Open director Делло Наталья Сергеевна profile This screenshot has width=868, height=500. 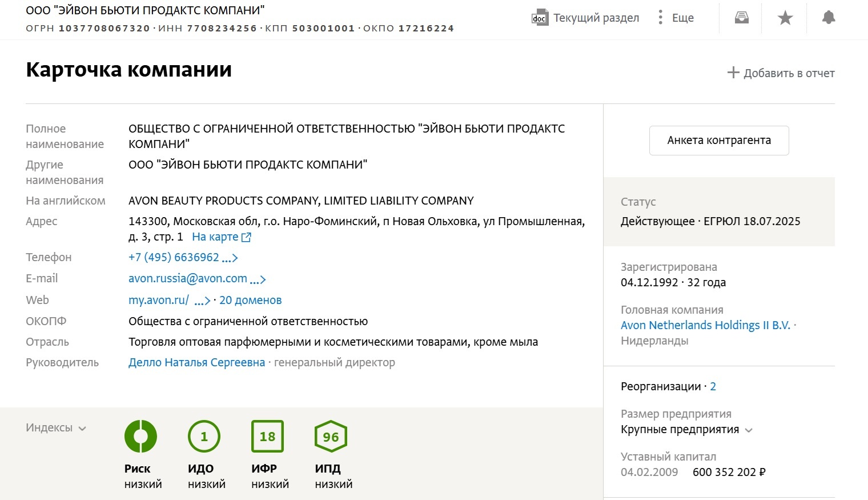(196, 363)
